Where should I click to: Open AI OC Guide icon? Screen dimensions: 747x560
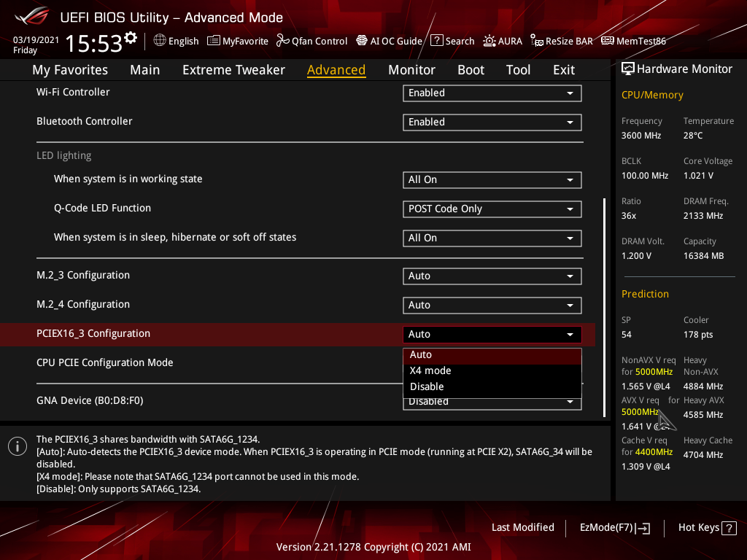click(362, 41)
